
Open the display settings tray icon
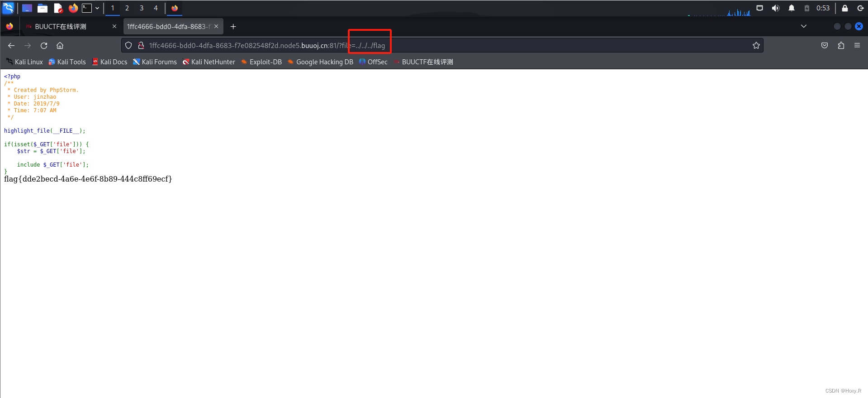[x=760, y=8]
